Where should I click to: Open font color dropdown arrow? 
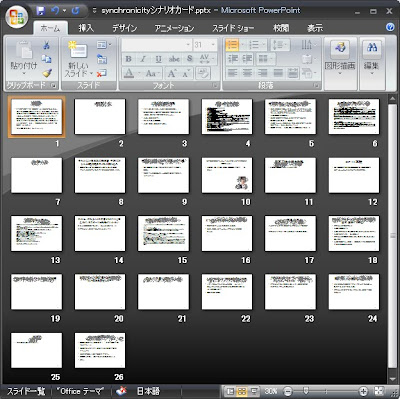(139, 73)
